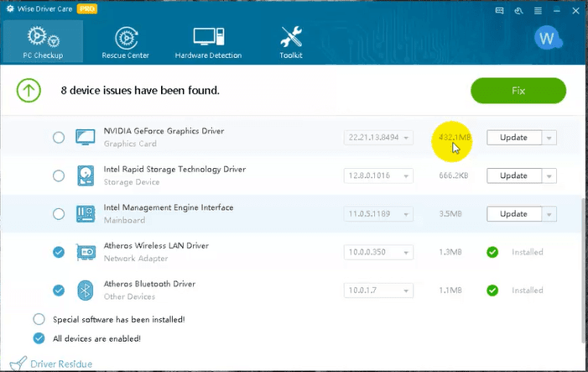This screenshot has height=372, width=588.
Task: Click the title bar icon left of the menu icon
Action: pos(518,11)
